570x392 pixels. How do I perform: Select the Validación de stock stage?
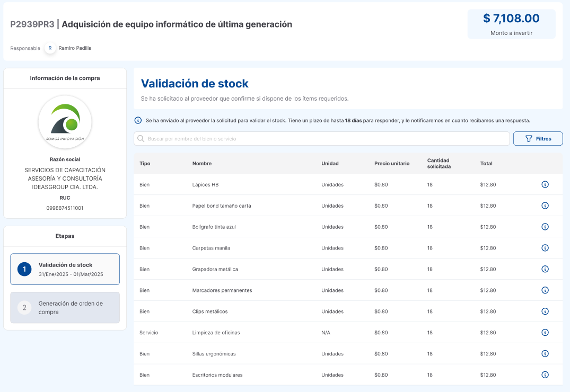[65, 269]
